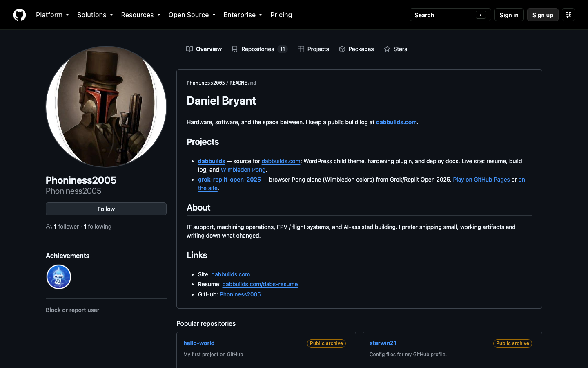This screenshot has height=368, width=588.
Task: Open the starwin21 repository
Action: (x=383, y=343)
